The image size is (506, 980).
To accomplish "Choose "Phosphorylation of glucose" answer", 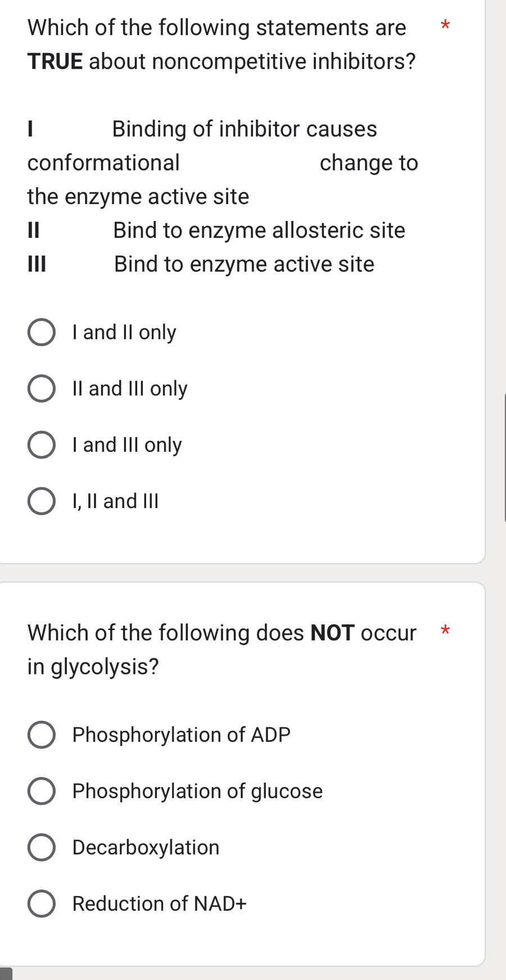I will click(x=41, y=792).
